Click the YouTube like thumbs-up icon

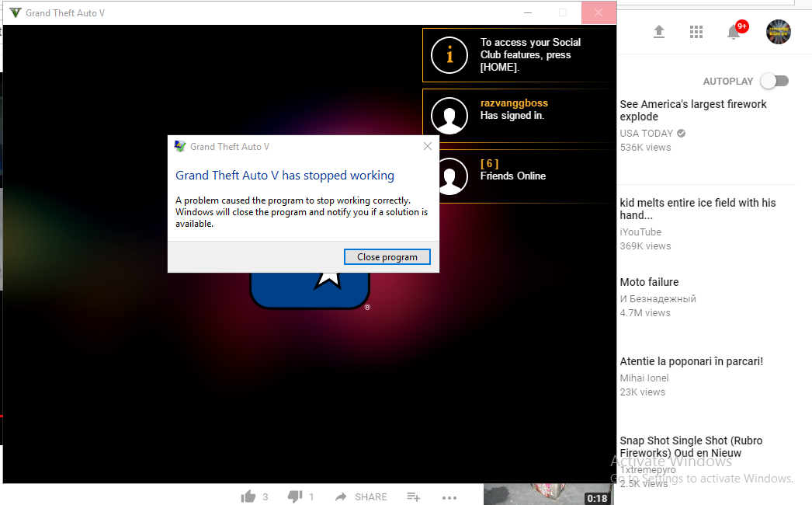248,496
